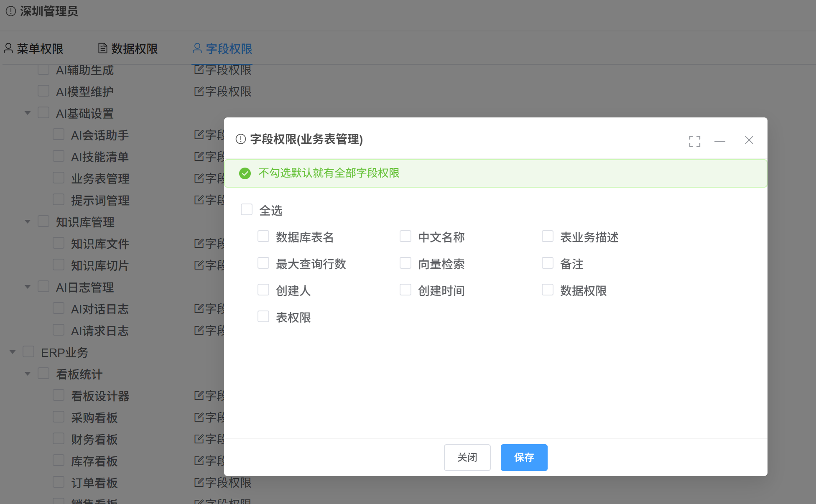Check the 表权限 field checkbox

[263, 316]
